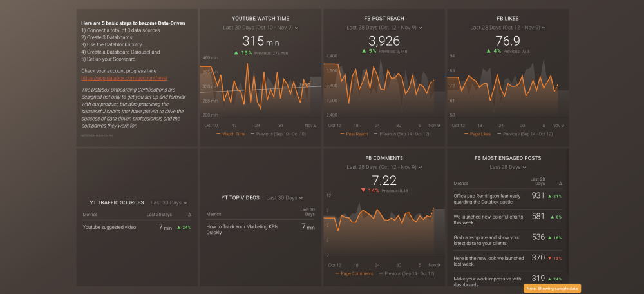Expand FB Most Engaged Posts date dropdown
The width and height of the screenshot is (644, 294).
[507, 167]
